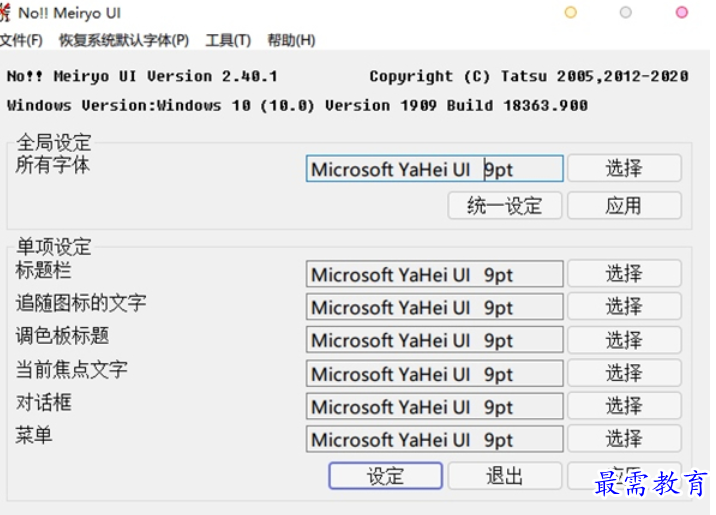The image size is (716, 515).
Task: Click the 调色板标题 font field
Action: pos(435,340)
